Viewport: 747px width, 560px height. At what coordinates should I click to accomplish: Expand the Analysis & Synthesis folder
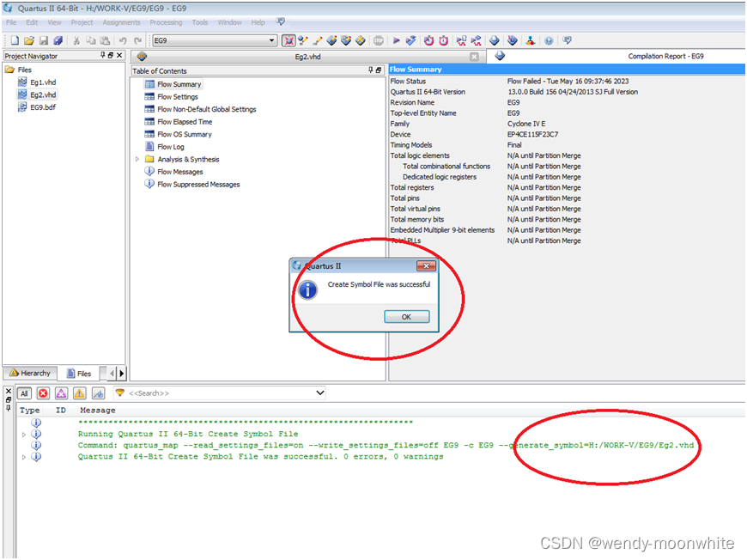pyautogui.click(x=137, y=159)
